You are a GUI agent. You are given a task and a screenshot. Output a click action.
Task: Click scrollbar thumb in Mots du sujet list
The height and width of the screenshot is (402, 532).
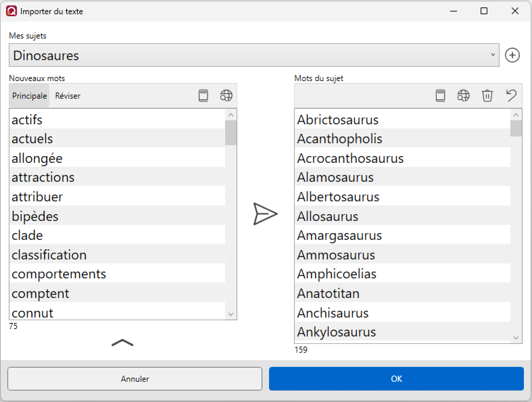click(x=516, y=128)
